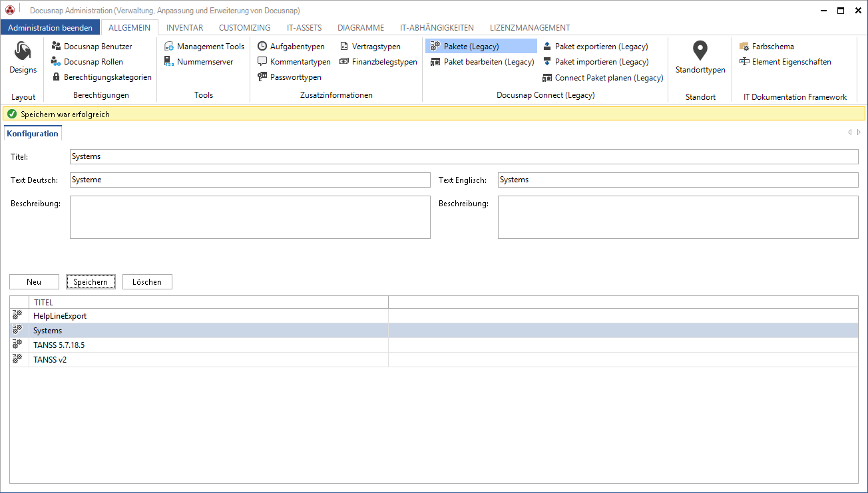The height and width of the screenshot is (493, 868).
Task: Select the TANSS v2 row
Action: click(x=434, y=360)
